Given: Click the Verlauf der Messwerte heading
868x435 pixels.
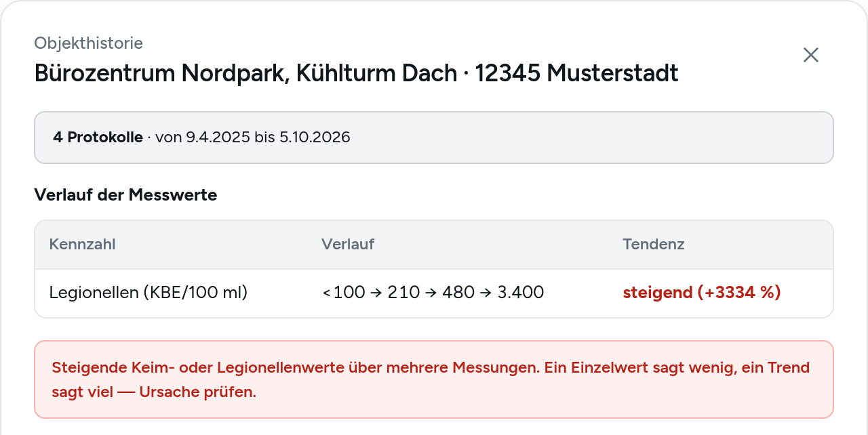Looking at the screenshot, I should click(x=125, y=195).
